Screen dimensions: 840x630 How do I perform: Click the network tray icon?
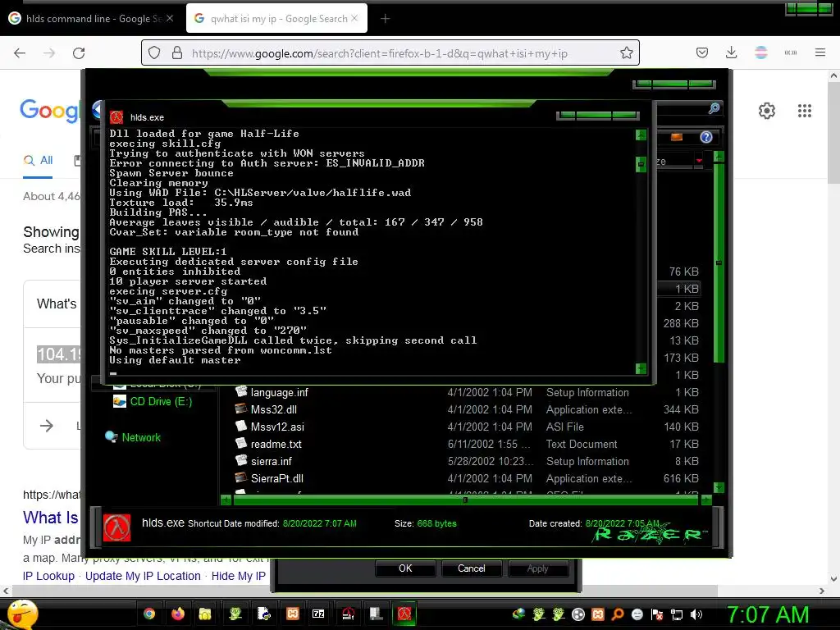click(x=677, y=615)
